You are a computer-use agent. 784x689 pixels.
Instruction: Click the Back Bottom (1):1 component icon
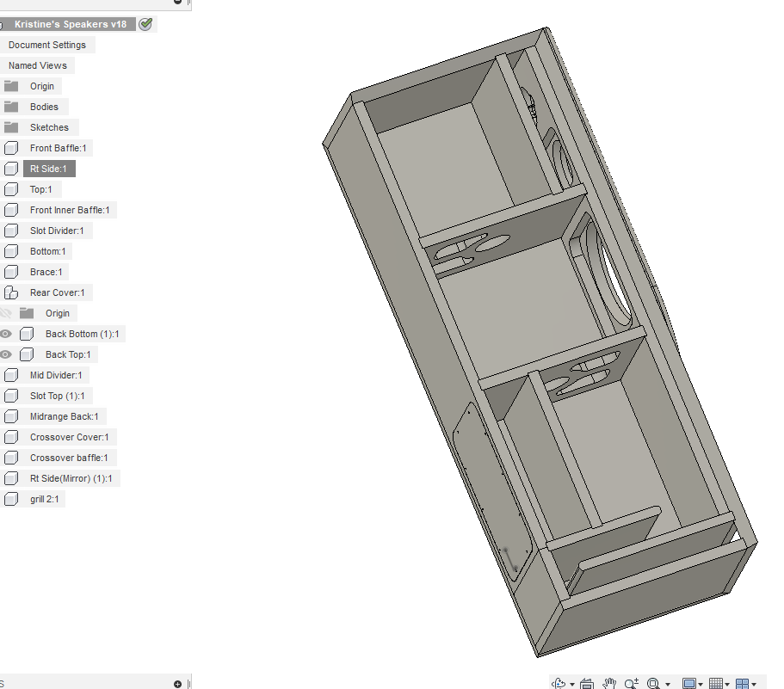27,334
